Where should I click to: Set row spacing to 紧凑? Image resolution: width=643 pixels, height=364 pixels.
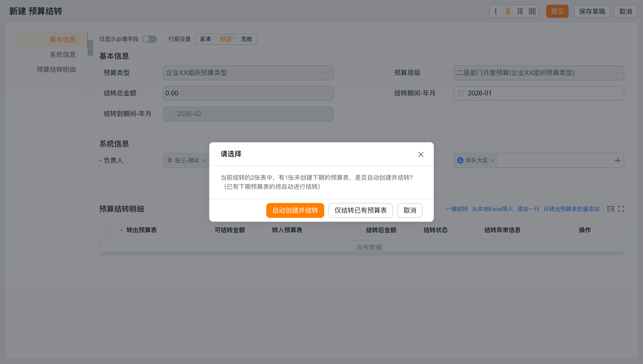pyautogui.click(x=205, y=39)
